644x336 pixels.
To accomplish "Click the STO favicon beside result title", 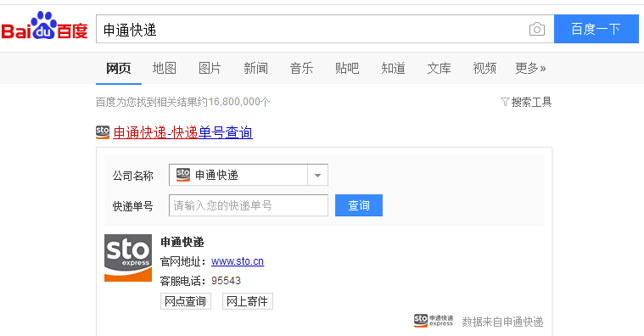I will click(x=103, y=132).
